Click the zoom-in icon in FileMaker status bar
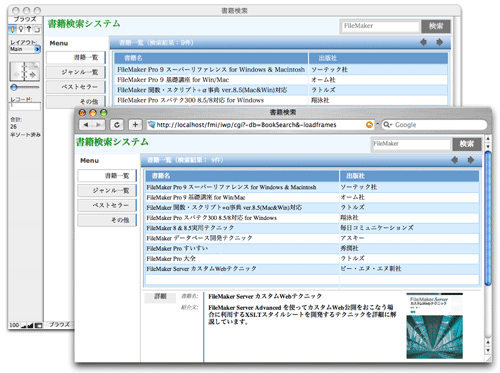The width and height of the screenshot is (500, 373). [30, 325]
